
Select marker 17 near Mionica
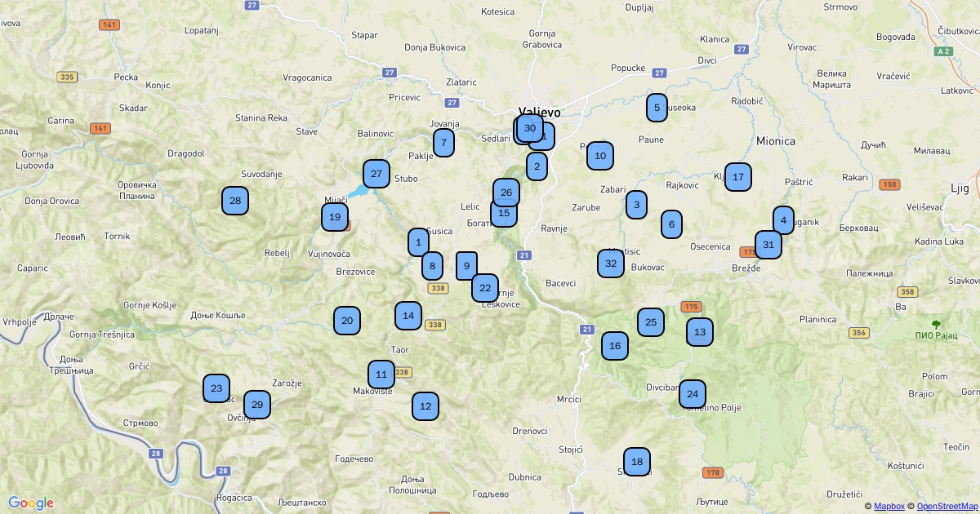click(738, 177)
